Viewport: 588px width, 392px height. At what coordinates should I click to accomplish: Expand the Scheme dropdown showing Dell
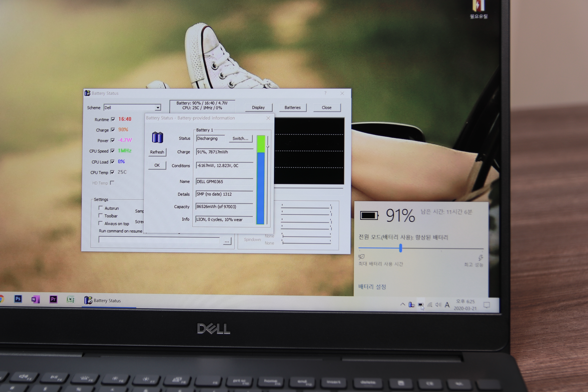coord(158,108)
